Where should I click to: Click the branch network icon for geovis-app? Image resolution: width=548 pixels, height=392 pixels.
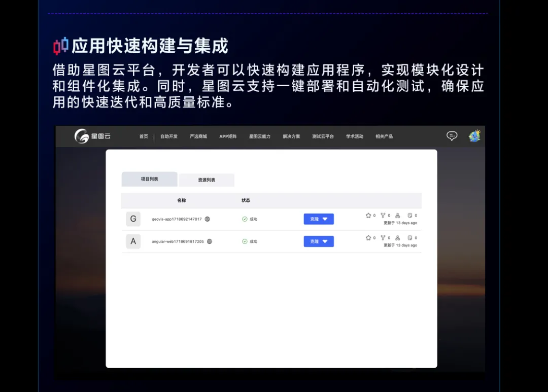coord(397,216)
